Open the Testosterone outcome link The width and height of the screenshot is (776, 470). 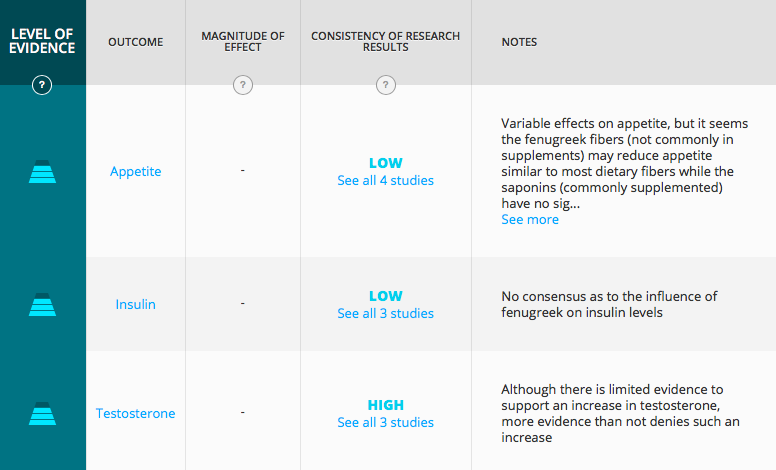pyautogui.click(x=136, y=413)
